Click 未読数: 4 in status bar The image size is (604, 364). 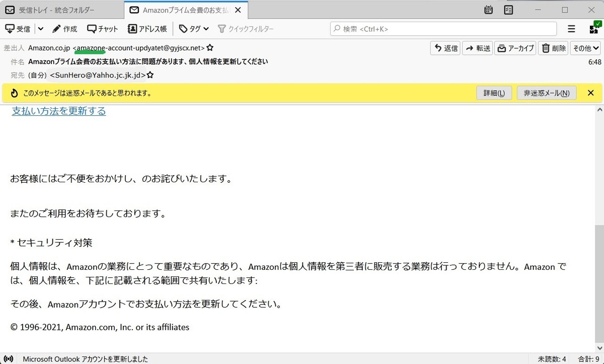pyautogui.click(x=552, y=359)
